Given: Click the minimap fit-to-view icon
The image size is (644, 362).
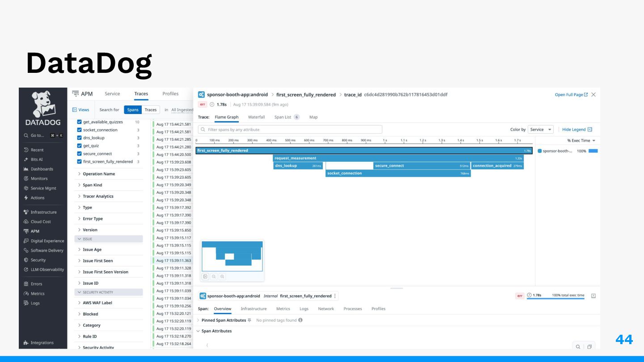Looking at the screenshot, I should click(x=205, y=277).
